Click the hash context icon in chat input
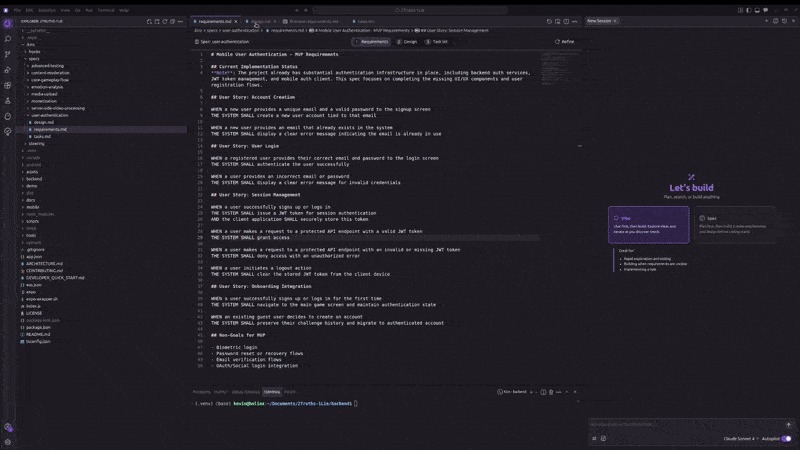The width and height of the screenshot is (800, 450). (594, 438)
